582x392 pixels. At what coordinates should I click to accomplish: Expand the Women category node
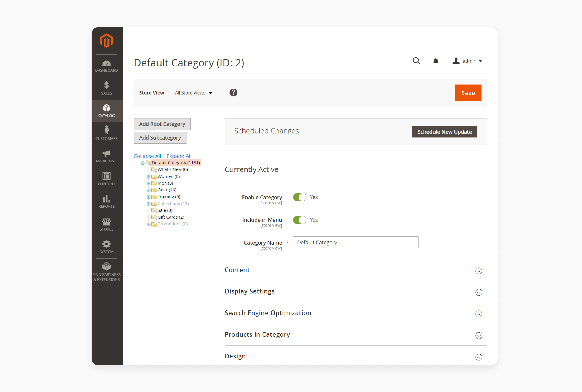[x=148, y=176]
